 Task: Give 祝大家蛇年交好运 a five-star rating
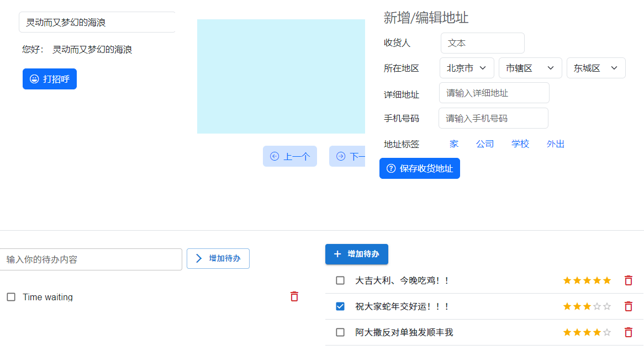[607, 306]
